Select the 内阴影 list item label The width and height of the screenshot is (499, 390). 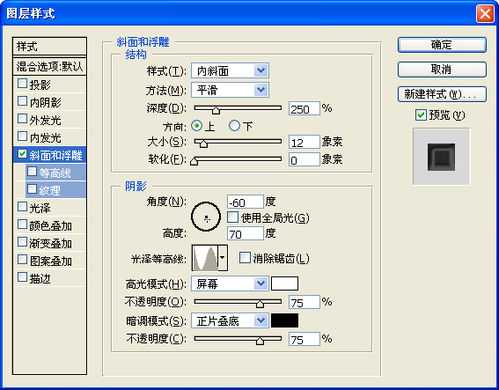tap(45, 102)
